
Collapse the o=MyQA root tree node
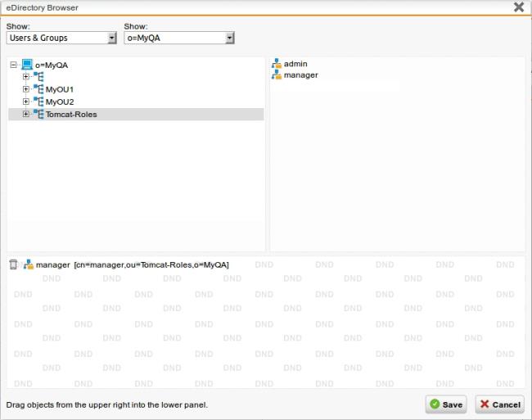tap(13, 64)
